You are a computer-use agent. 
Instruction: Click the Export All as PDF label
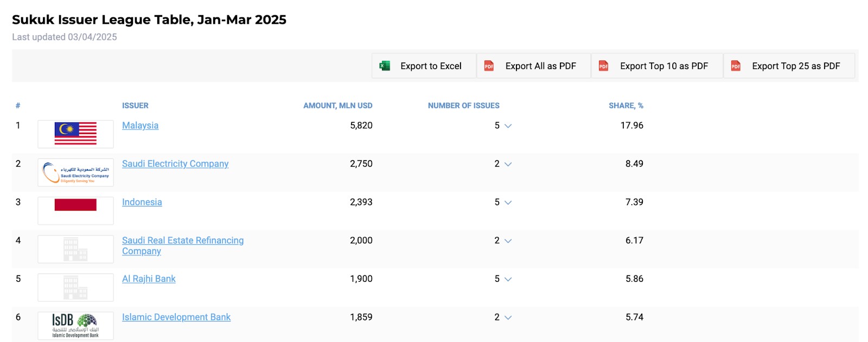541,66
